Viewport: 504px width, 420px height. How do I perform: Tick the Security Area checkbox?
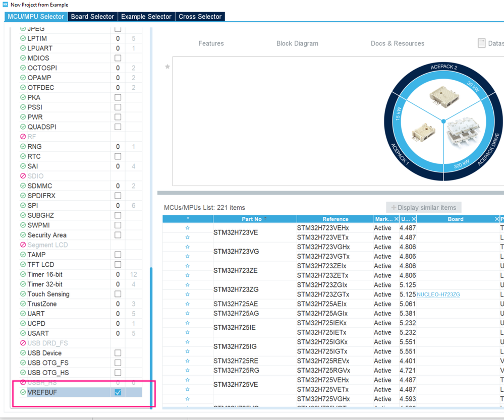[x=118, y=235]
